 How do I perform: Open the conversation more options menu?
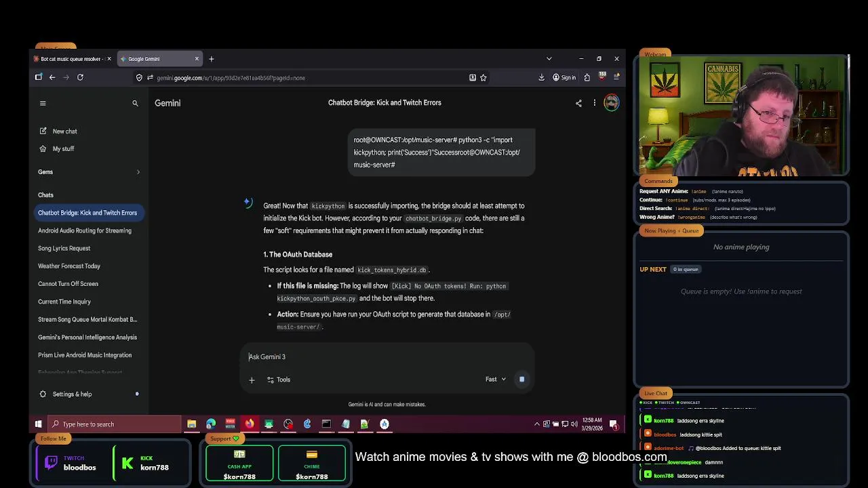595,103
